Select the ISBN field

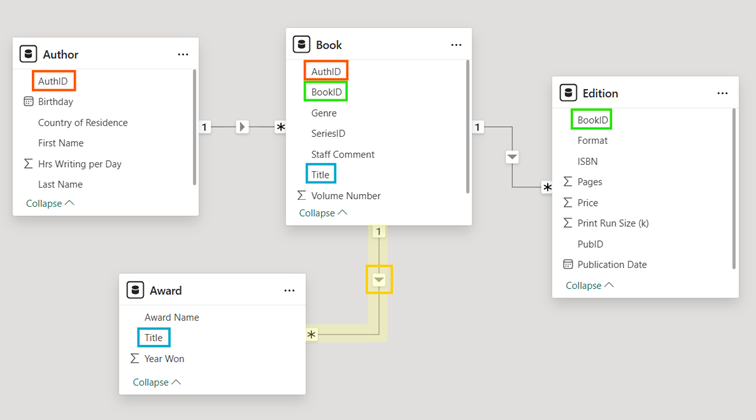click(587, 161)
